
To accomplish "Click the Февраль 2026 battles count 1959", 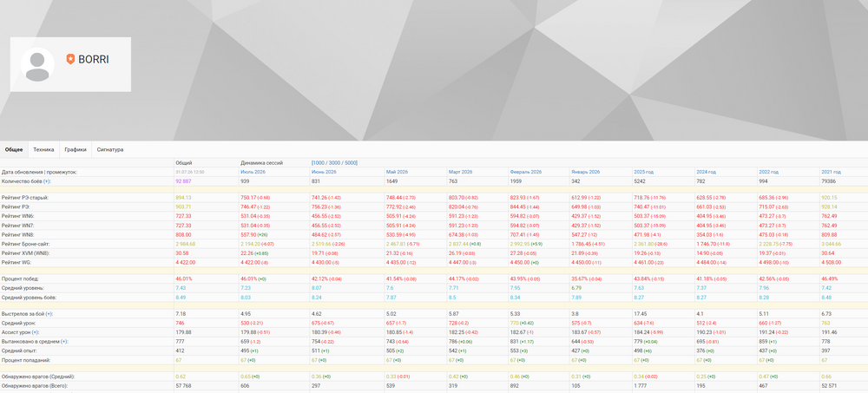I will [516, 181].
